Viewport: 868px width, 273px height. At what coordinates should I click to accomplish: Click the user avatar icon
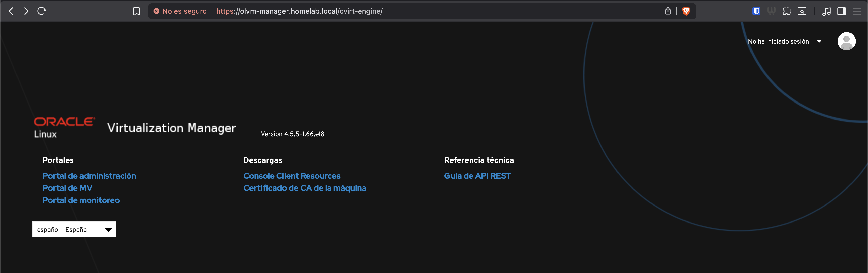[846, 41]
